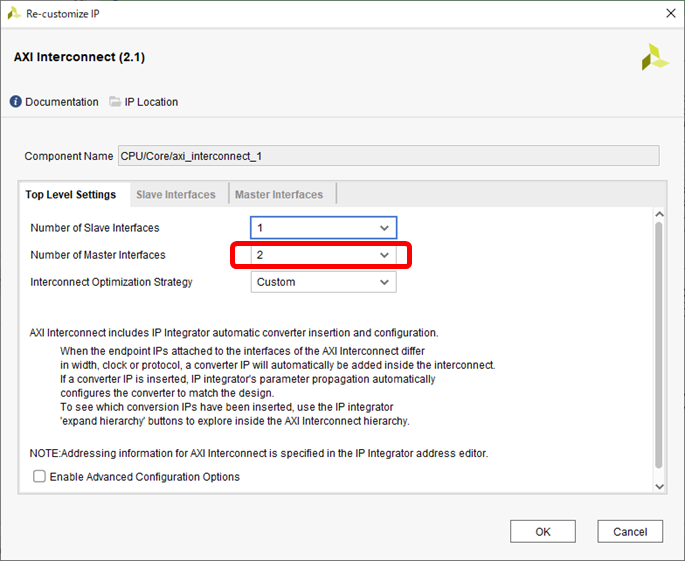
Task: Click the scrollbar up arrow
Action: 658,214
